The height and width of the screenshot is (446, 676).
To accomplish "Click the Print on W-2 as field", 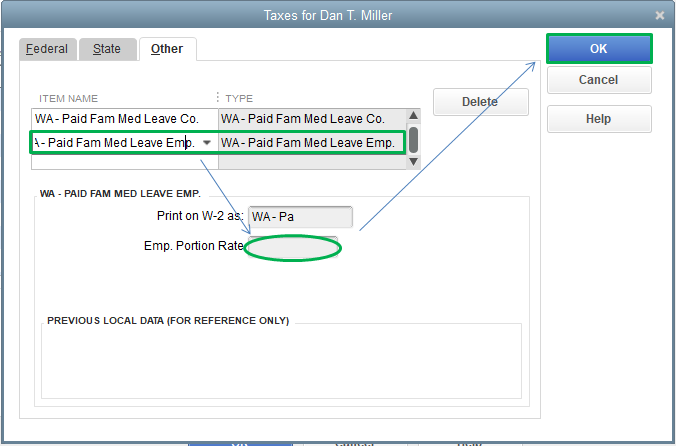I will tap(300, 217).
